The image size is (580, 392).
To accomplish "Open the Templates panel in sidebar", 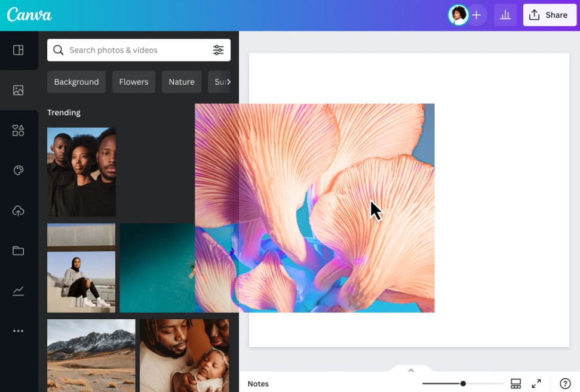I will 19,50.
